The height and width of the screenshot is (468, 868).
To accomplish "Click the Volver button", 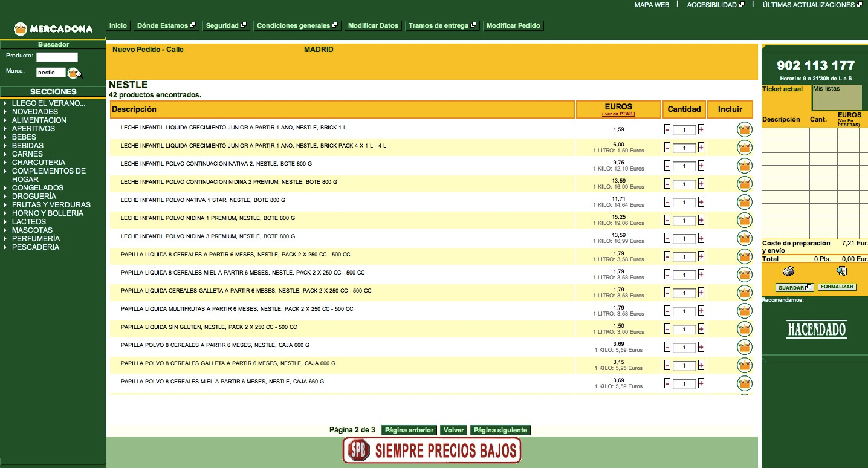I will 453,431.
